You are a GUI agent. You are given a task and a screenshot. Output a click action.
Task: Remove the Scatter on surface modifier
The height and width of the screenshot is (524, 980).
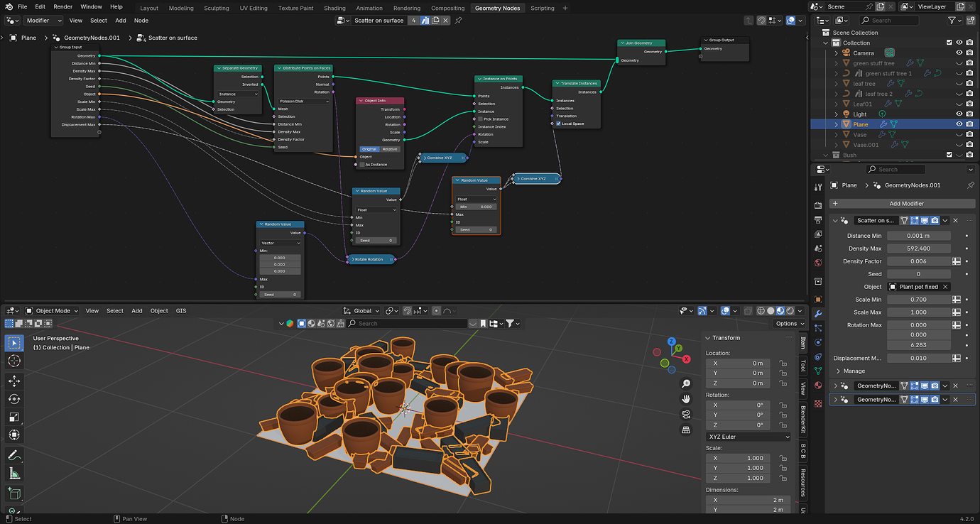click(x=955, y=221)
